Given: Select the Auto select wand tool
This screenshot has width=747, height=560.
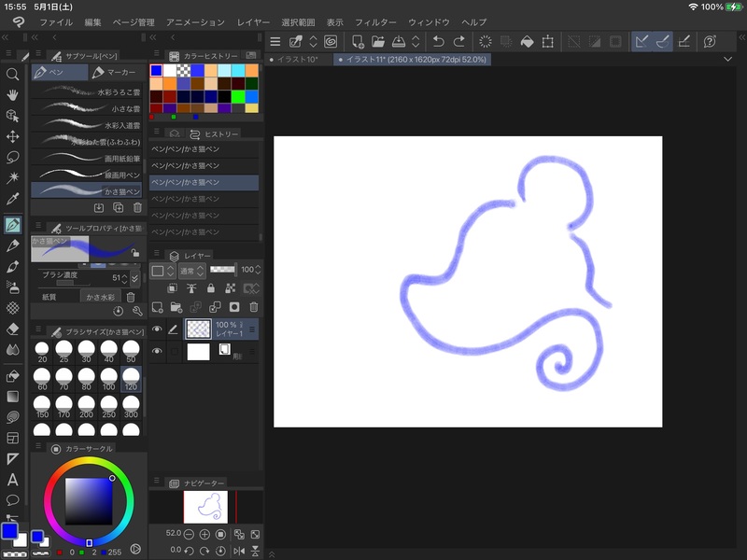Looking at the screenshot, I should point(12,177).
